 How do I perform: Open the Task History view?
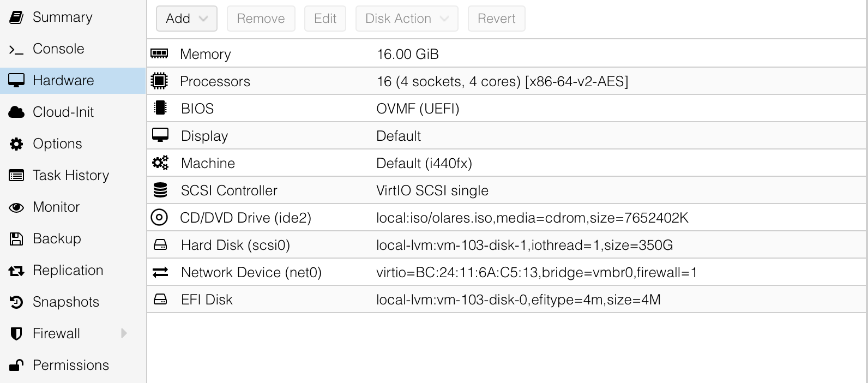(71, 175)
